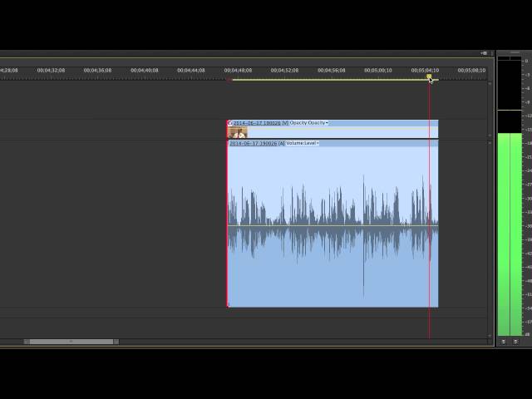This screenshot has height=399, width=532.
Task: Click ruler at 00;05;00;10
Action: click(x=378, y=71)
